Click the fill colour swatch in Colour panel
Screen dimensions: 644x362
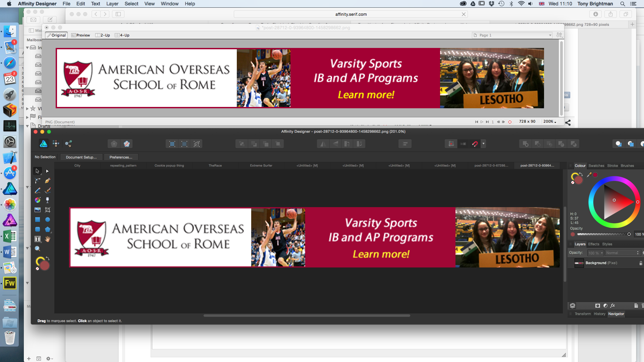click(579, 180)
